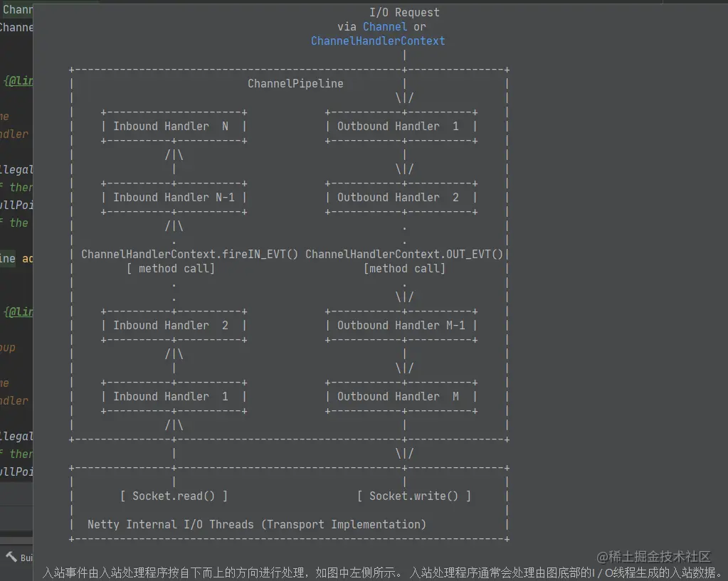
Task: Select "Netty Internal I/O Threads (Transport Implementation)" line
Action: click(257, 524)
